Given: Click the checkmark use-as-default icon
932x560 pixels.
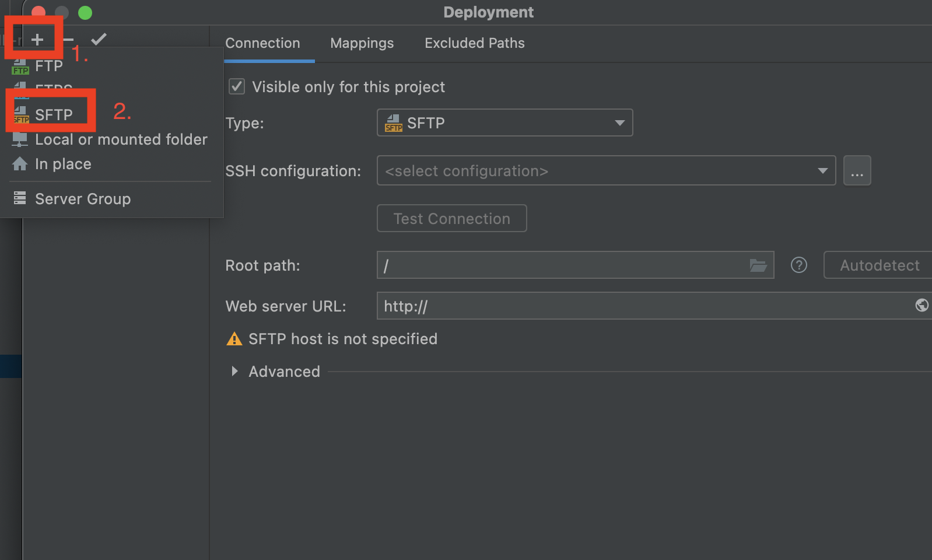Looking at the screenshot, I should (x=99, y=39).
